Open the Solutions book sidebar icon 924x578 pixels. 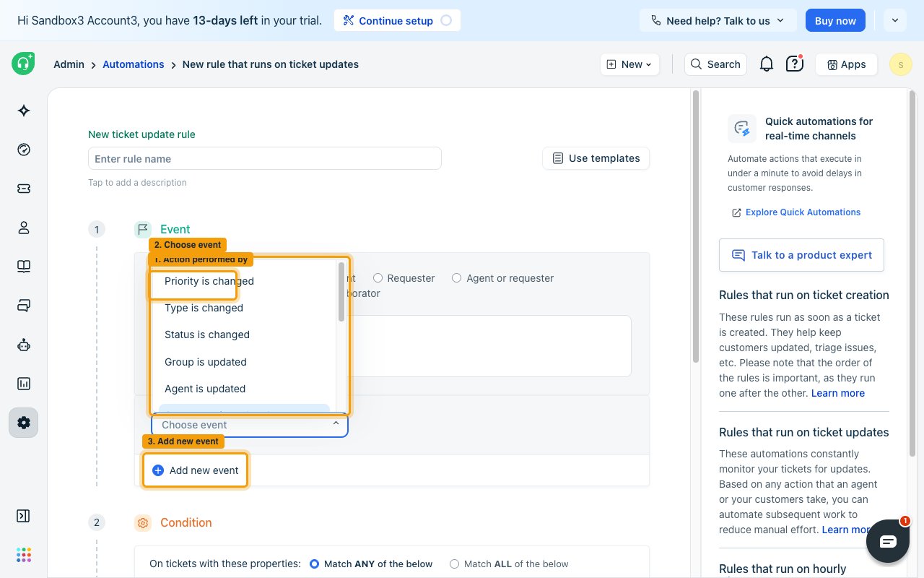pyautogui.click(x=23, y=267)
